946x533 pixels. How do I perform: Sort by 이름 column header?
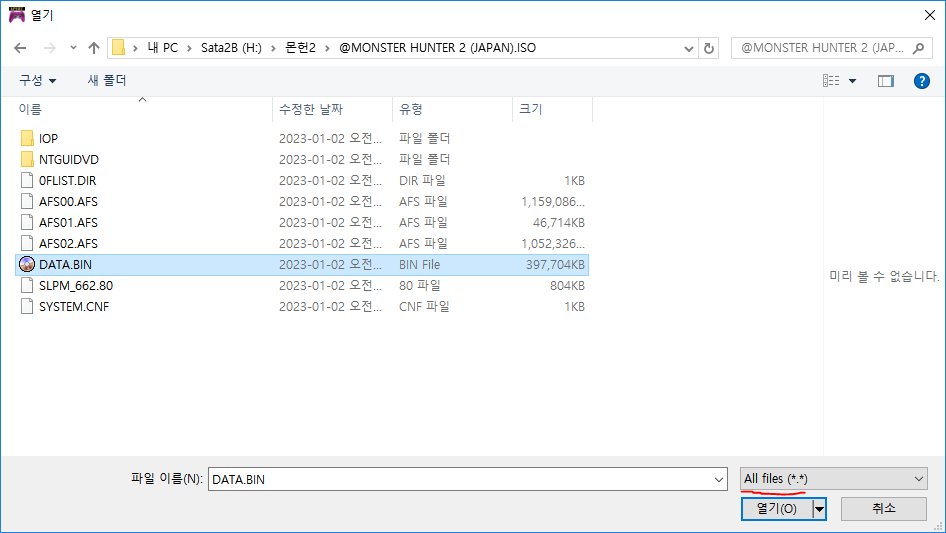click(30, 109)
